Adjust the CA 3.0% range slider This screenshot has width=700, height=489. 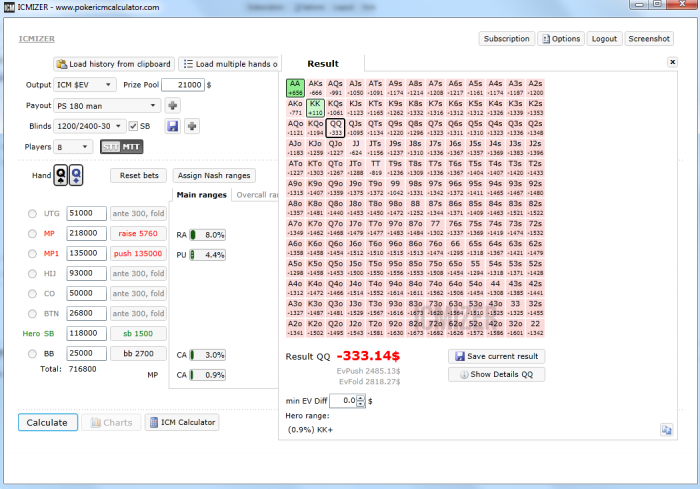click(208, 355)
